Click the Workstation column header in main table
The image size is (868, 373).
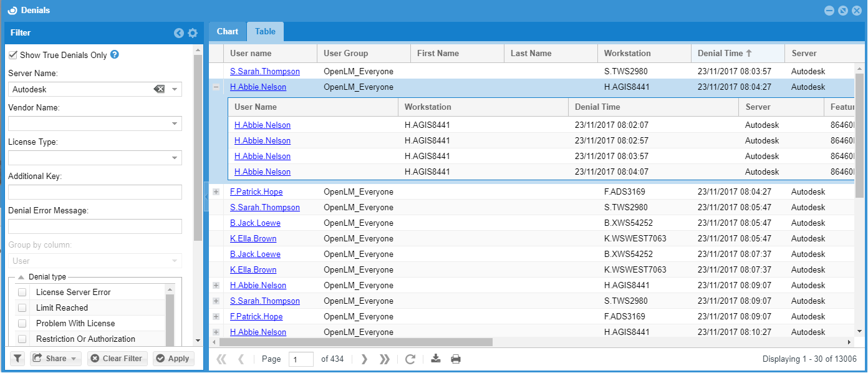click(644, 54)
